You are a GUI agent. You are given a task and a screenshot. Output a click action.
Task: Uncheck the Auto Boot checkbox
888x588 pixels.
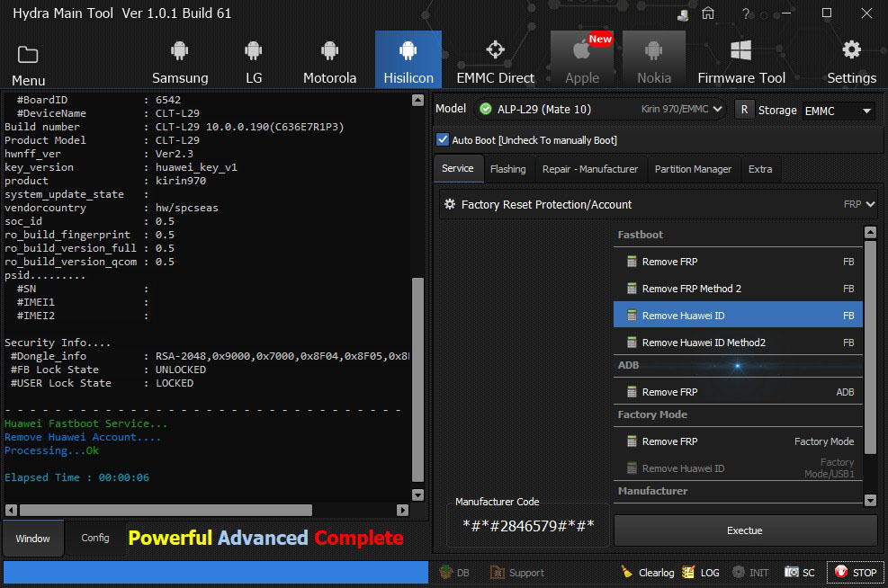(x=443, y=140)
